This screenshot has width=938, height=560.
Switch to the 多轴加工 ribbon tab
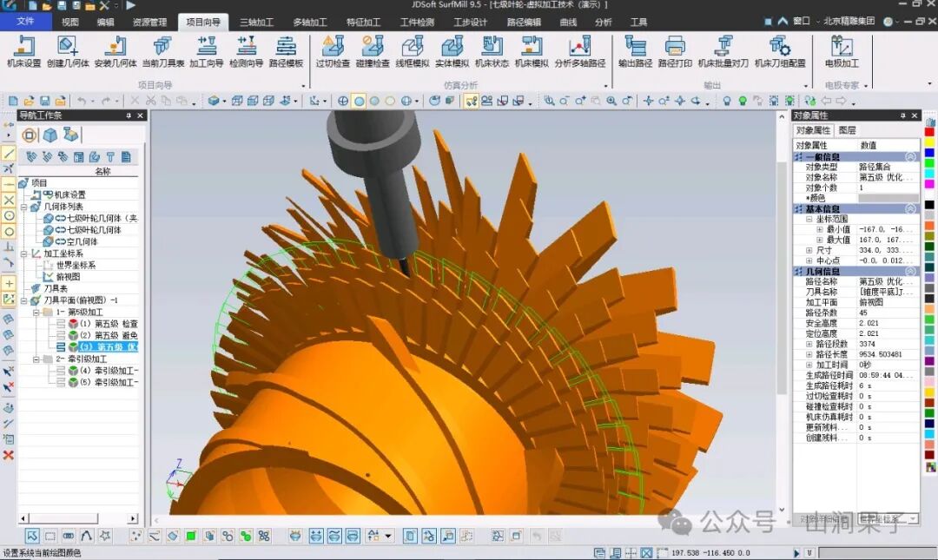click(310, 22)
